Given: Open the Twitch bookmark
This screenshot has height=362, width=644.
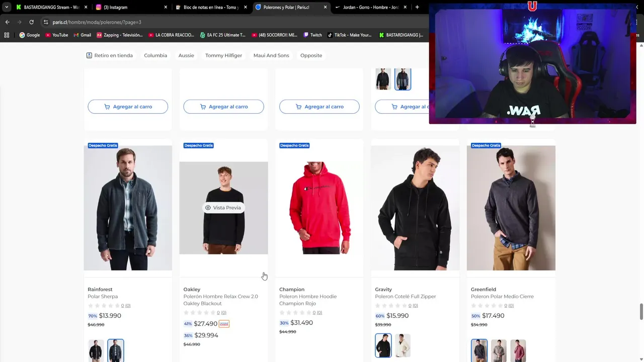Looking at the screenshot, I should pos(312,35).
